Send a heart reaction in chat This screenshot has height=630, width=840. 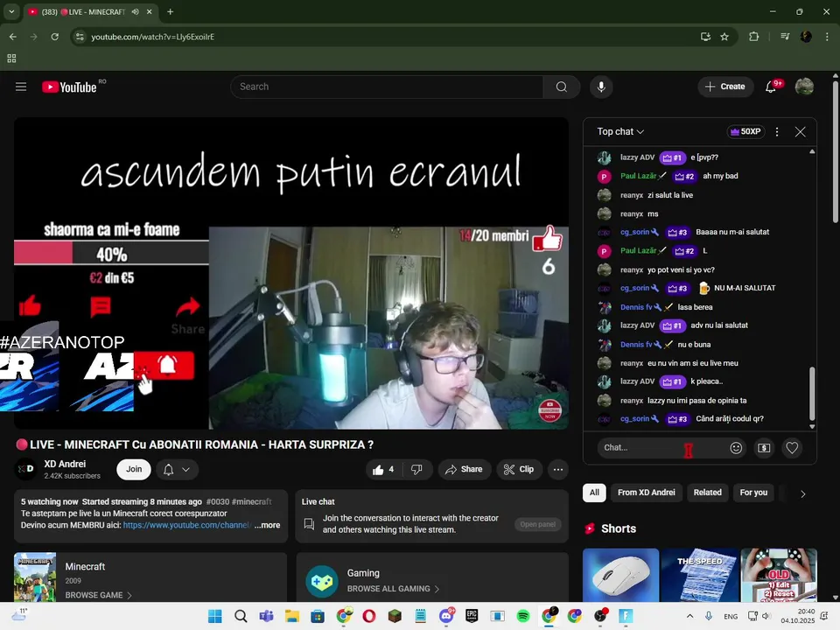(x=792, y=448)
